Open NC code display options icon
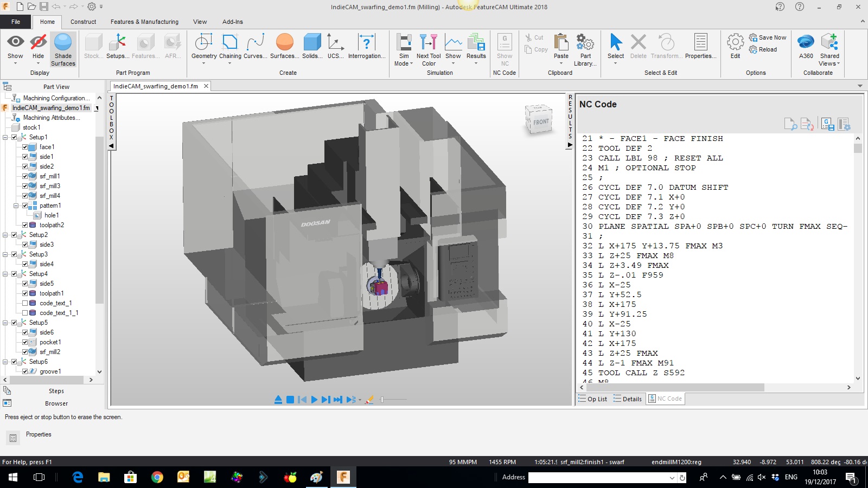The height and width of the screenshot is (488, 868). [844, 125]
